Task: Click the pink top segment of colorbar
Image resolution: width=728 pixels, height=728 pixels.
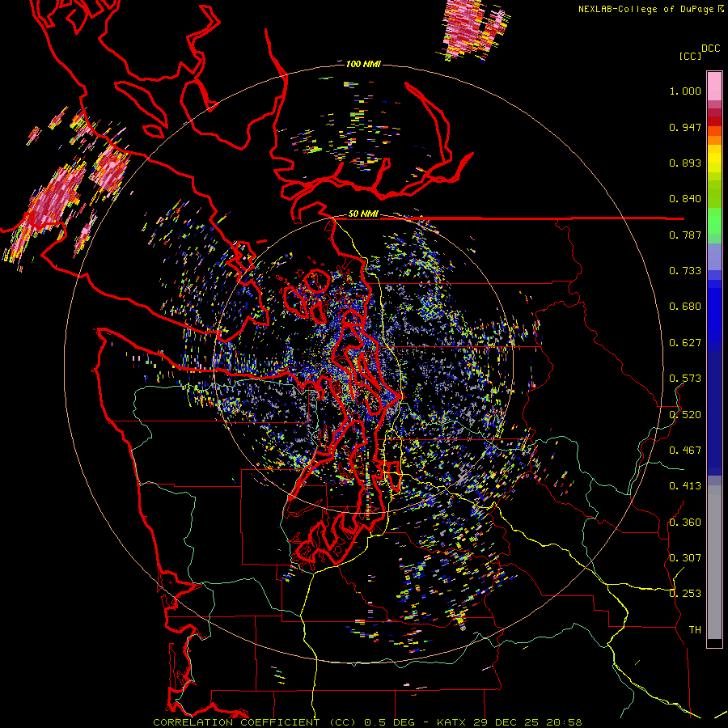Action: click(714, 86)
